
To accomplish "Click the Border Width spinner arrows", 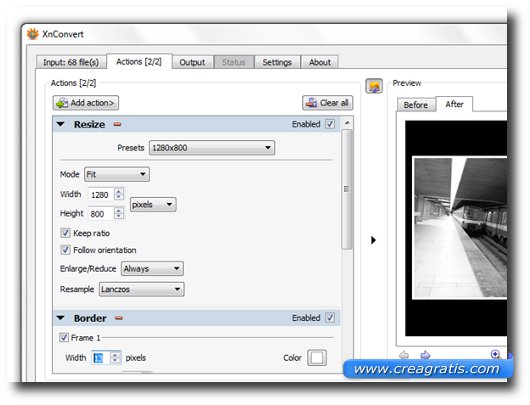I will click(x=115, y=358).
